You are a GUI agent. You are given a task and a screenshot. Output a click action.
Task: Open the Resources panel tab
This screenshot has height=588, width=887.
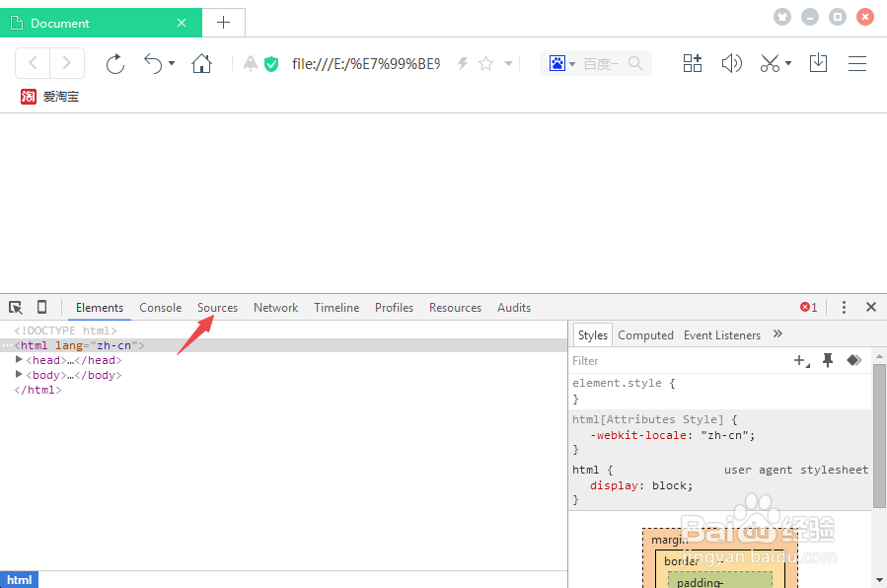click(456, 308)
